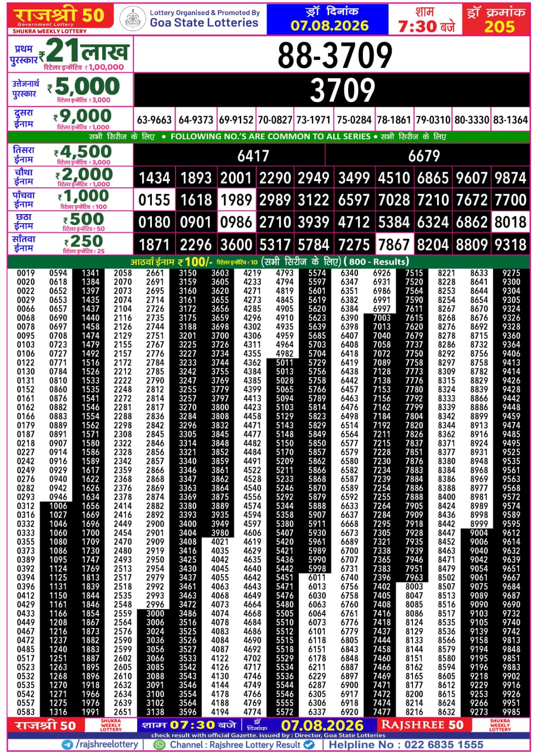
Task: Select eighth prize number 6011
Action: [317, 577]
